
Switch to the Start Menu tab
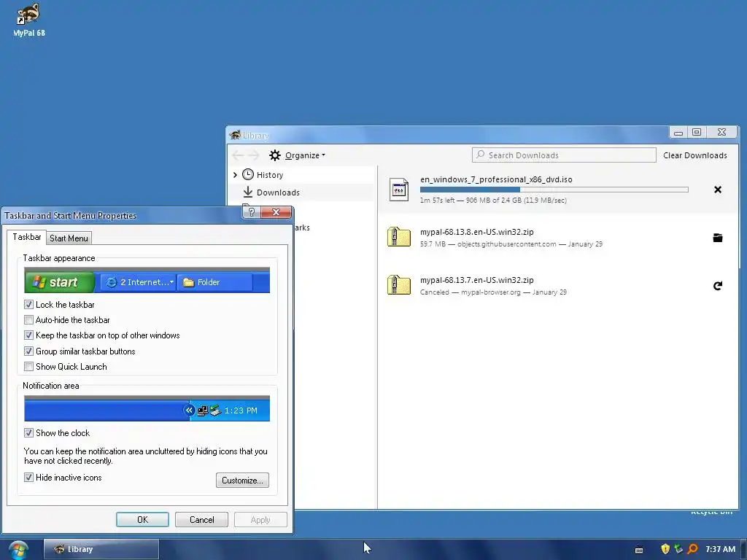pyautogui.click(x=69, y=238)
